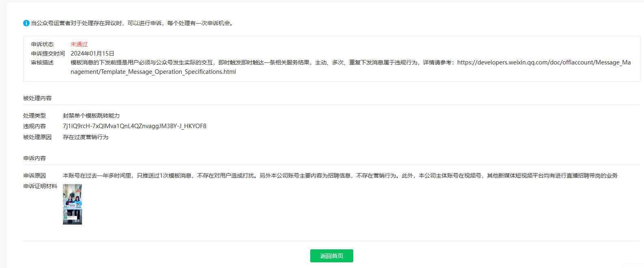Screen dimensions: 644x268
Task: Click the appeal reason paragraph text
Action: [340, 176]
